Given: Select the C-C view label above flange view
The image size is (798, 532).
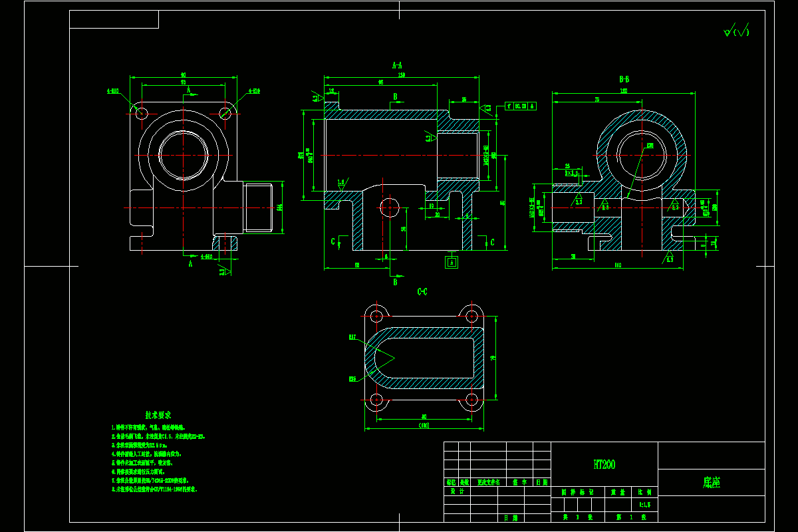Looking at the screenshot, I should (x=422, y=290).
